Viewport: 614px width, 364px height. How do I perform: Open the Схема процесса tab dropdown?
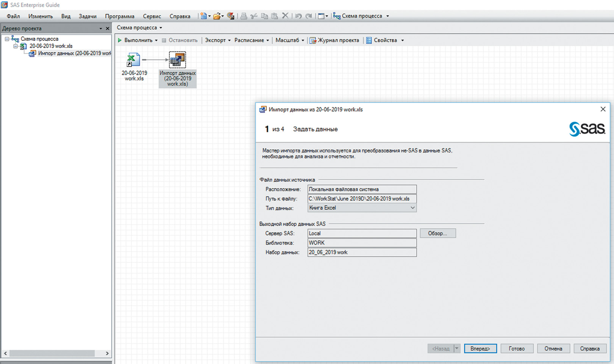point(161,28)
